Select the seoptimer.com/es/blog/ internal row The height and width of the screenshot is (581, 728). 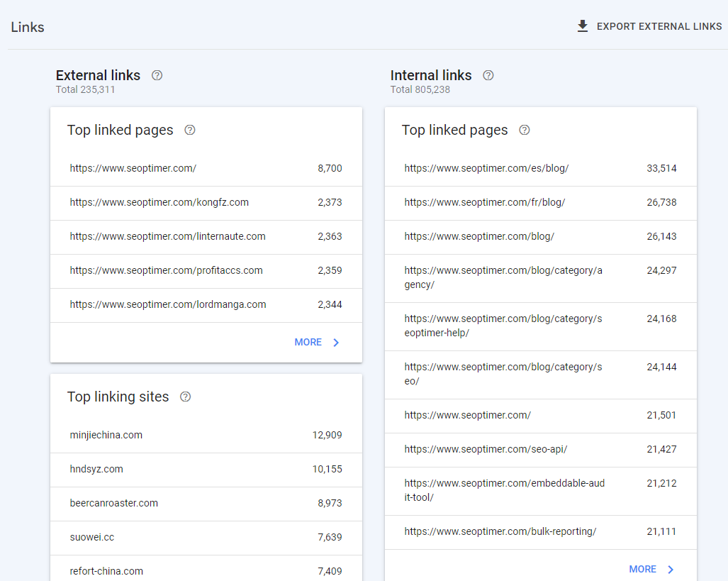[x=540, y=169]
